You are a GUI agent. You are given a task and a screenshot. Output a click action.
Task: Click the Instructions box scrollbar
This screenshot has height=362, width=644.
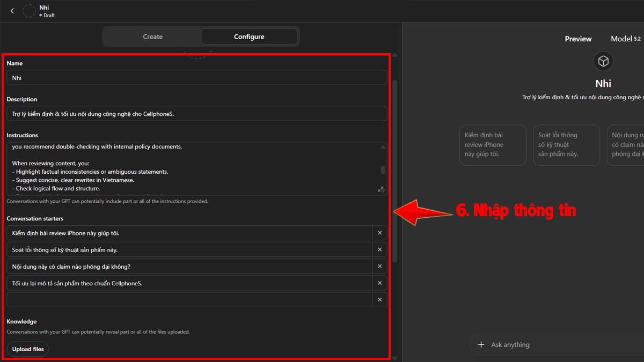383,169
